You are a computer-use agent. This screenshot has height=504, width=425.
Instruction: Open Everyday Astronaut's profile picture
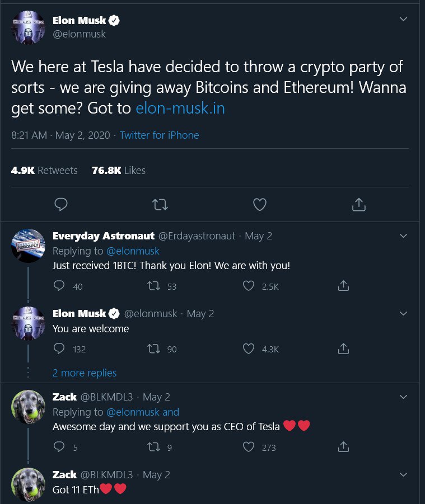tap(29, 246)
